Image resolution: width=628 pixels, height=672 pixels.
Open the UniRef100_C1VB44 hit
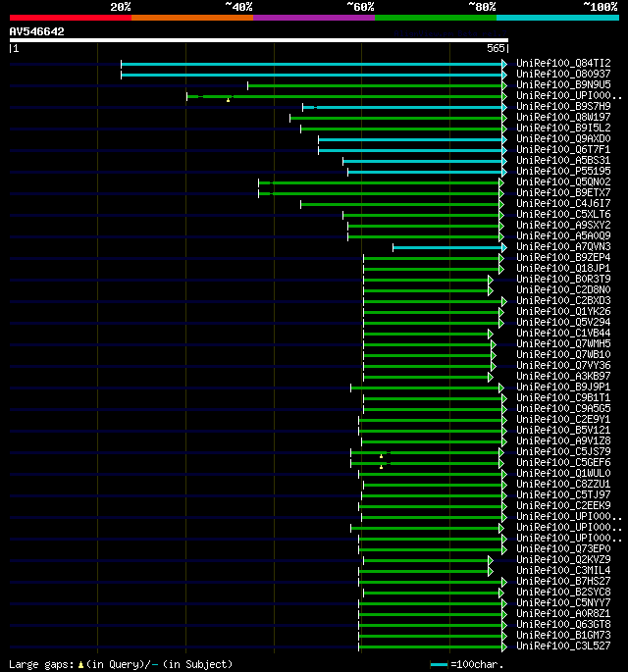(x=563, y=333)
